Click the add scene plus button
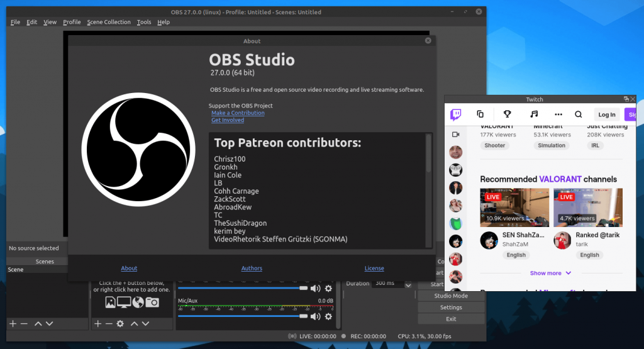This screenshot has height=349, width=644. 13,324
